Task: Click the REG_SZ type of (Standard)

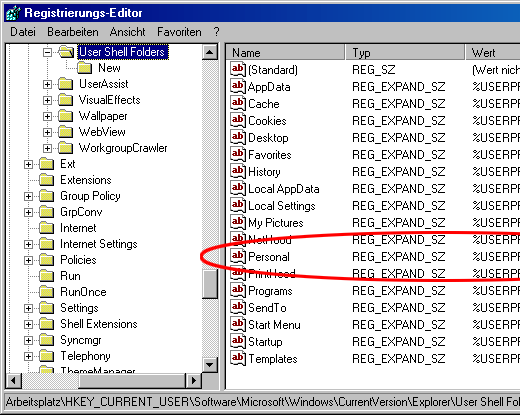Action: click(374, 70)
